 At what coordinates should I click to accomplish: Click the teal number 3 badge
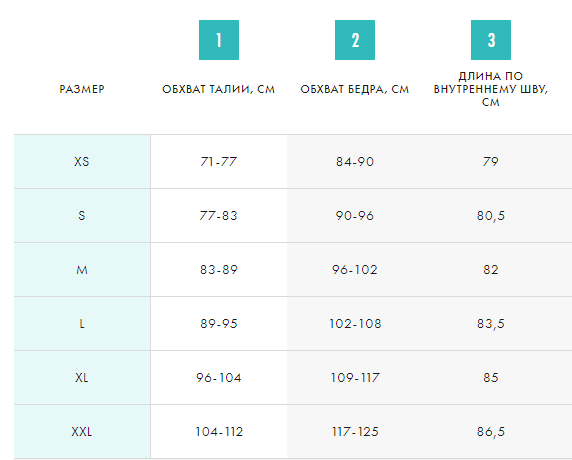491,40
